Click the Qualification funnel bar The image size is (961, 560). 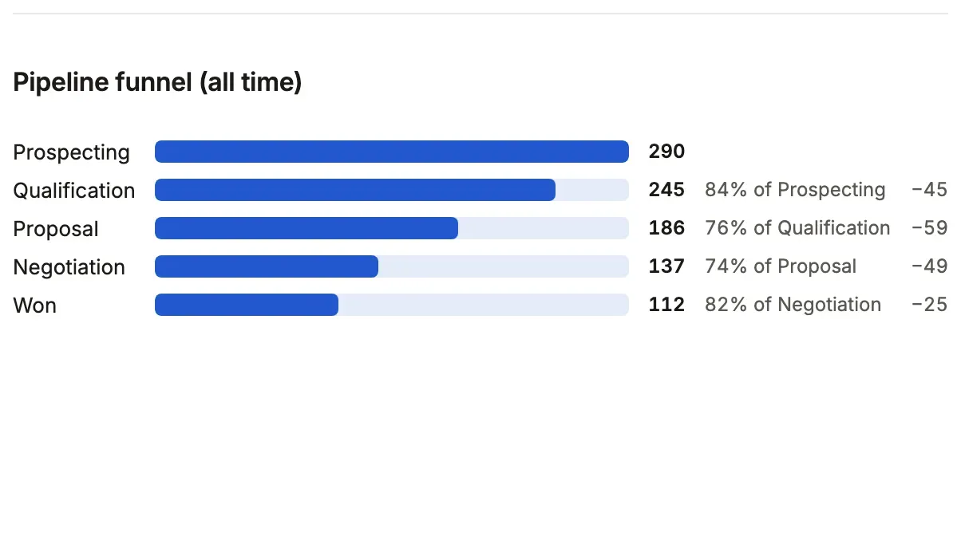(x=392, y=190)
